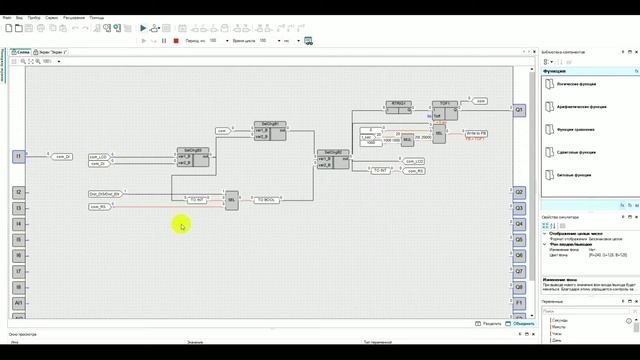The height and width of the screenshot is (360, 640).
Task: Create a new project with New file icon
Action: click(9, 28)
